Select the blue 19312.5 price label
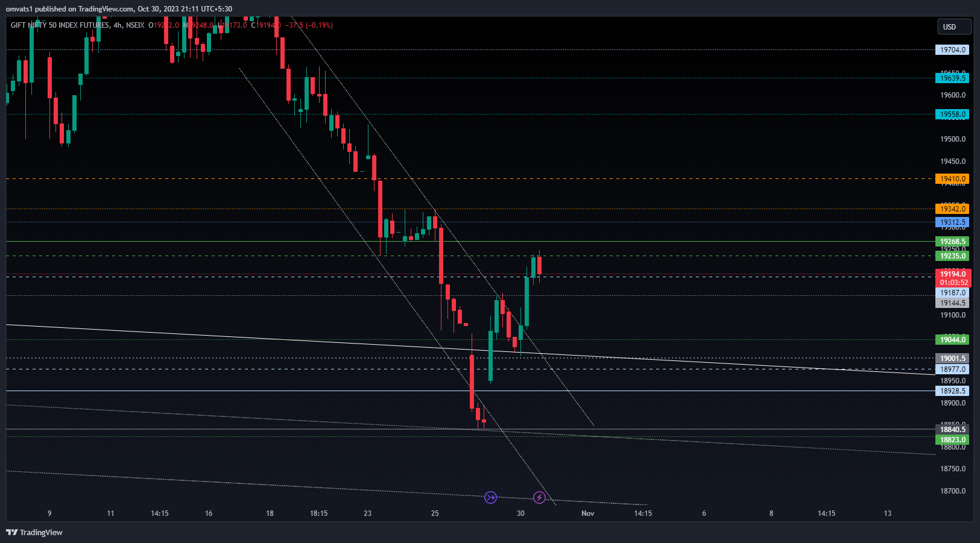The image size is (980, 543). (953, 222)
